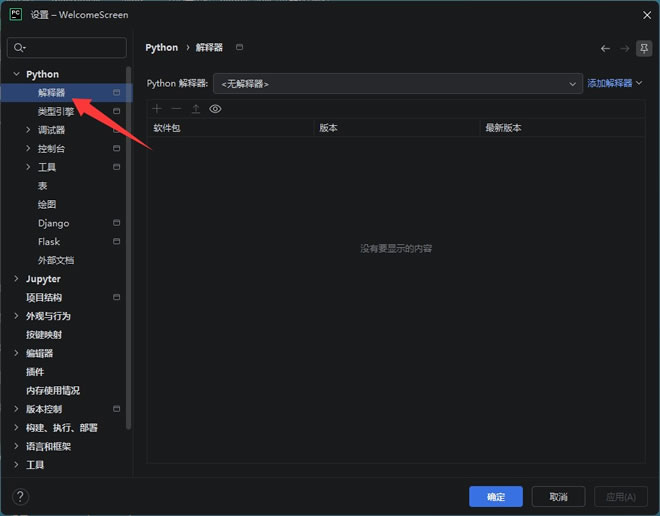This screenshot has height=516, width=660.
Task: Click the project icon on 版本控制 row
Action: pos(117,409)
